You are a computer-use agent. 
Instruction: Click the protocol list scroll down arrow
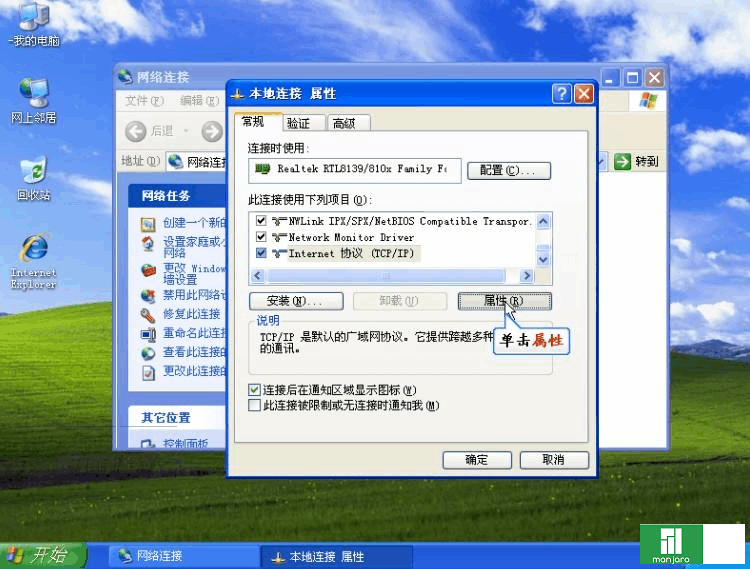pyautogui.click(x=543, y=260)
